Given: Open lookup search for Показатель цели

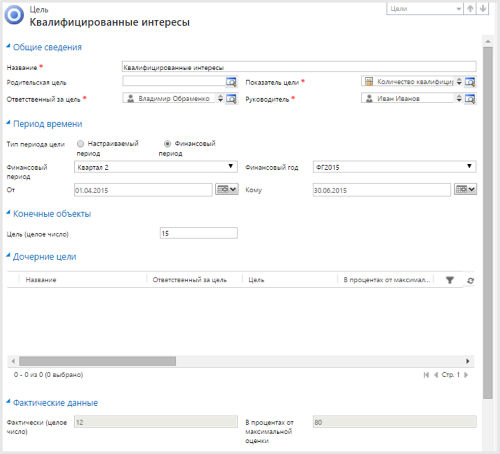Looking at the screenshot, I should pos(470,82).
